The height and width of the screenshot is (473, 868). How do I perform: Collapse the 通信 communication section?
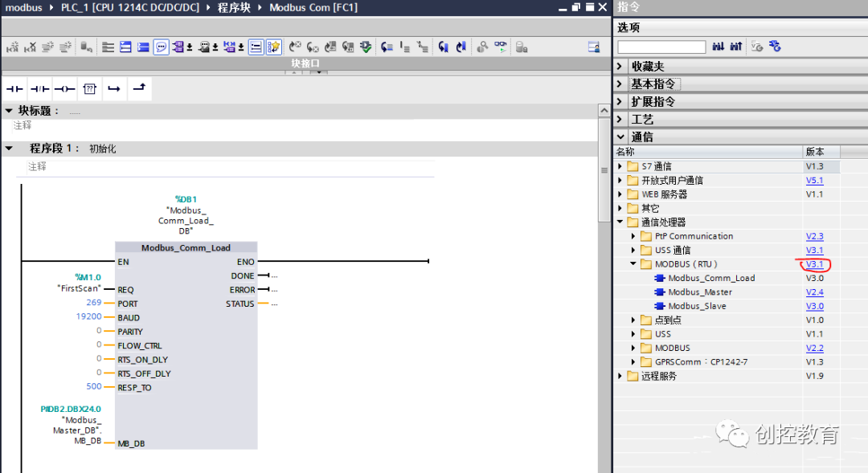click(620, 137)
